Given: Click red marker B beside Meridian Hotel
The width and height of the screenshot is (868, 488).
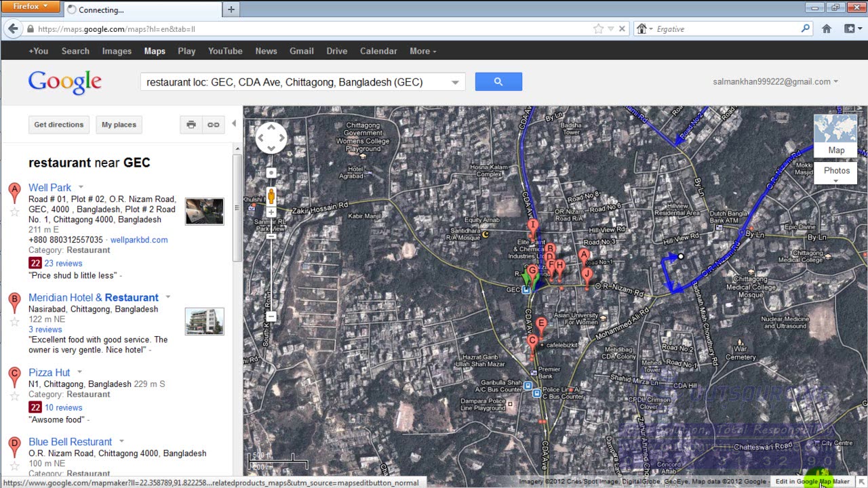Looking at the screenshot, I should pos(14,302).
